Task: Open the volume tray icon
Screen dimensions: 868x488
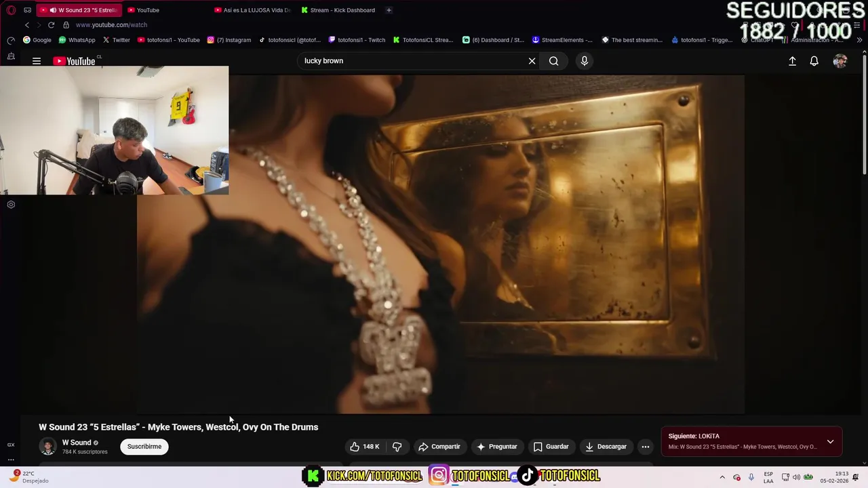Action: [x=796, y=477]
